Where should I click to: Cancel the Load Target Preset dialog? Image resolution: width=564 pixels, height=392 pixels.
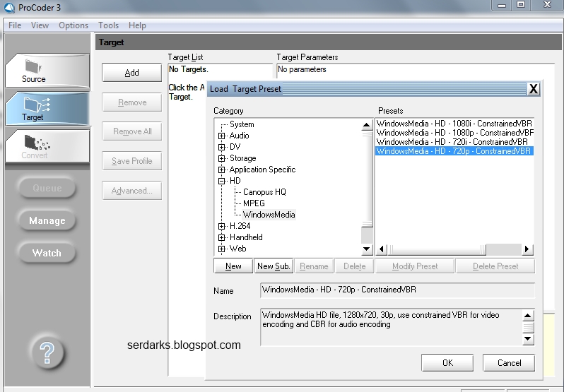[x=509, y=363]
